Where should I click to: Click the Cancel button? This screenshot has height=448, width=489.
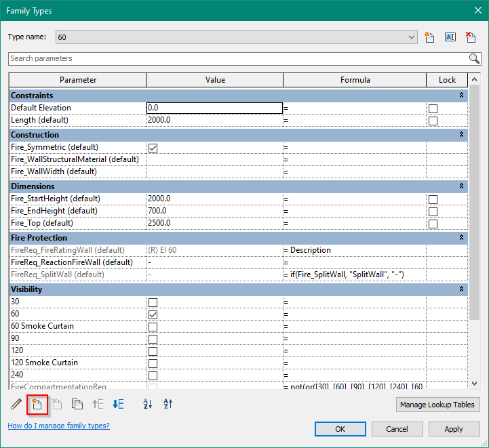pyautogui.click(x=397, y=429)
